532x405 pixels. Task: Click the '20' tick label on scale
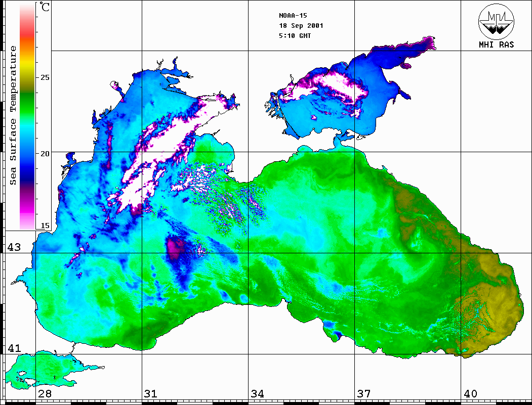tap(45, 154)
